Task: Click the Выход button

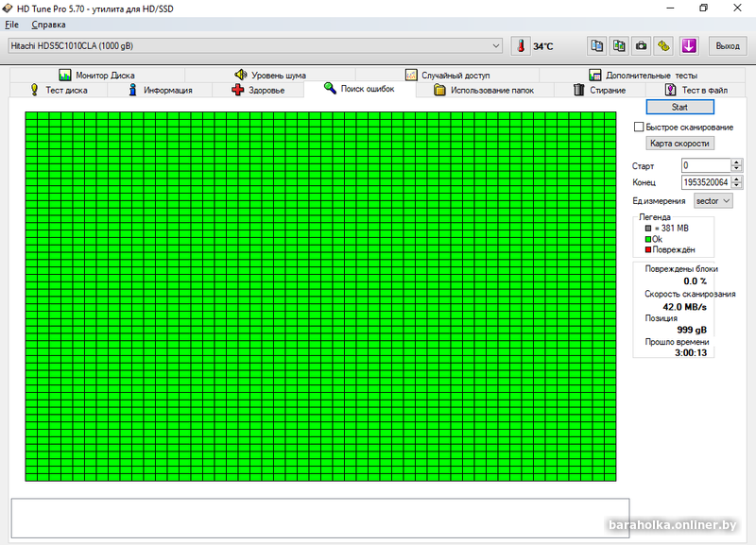Action: tap(728, 45)
